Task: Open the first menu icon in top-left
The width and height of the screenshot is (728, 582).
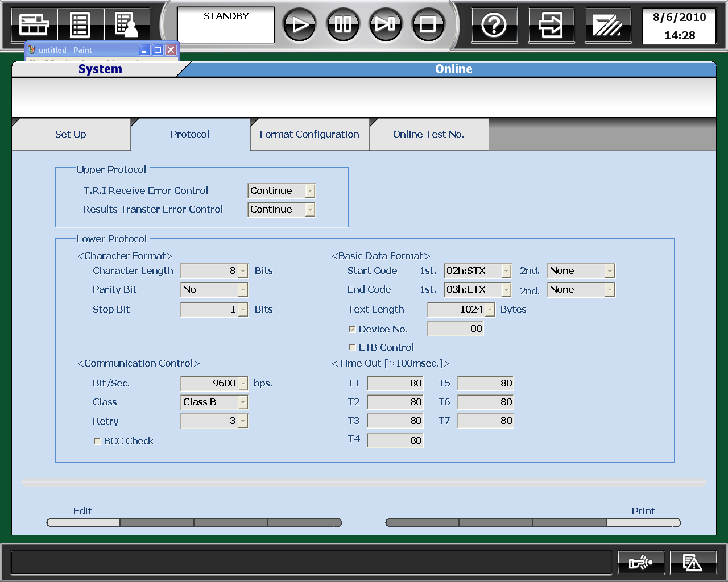Action: 34,25
